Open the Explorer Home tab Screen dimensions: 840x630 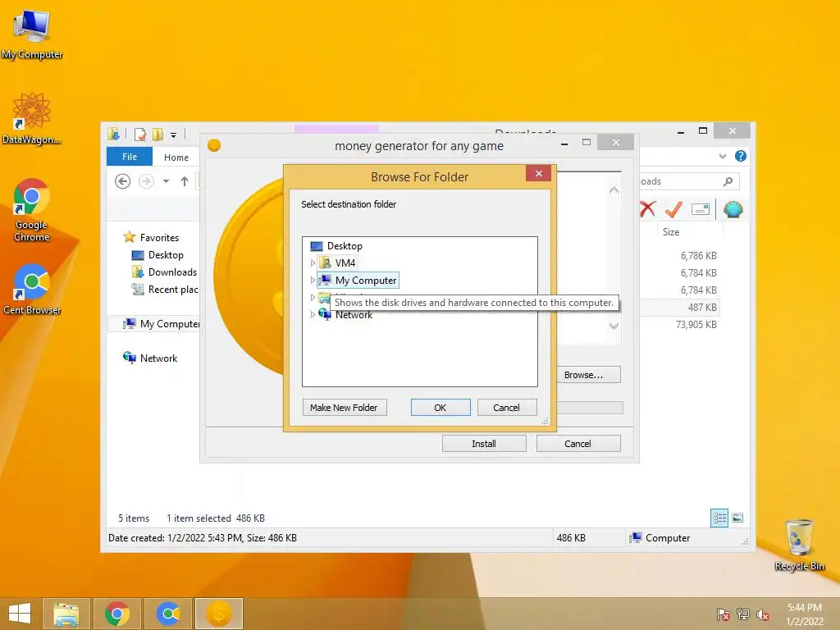[x=176, y=157]
